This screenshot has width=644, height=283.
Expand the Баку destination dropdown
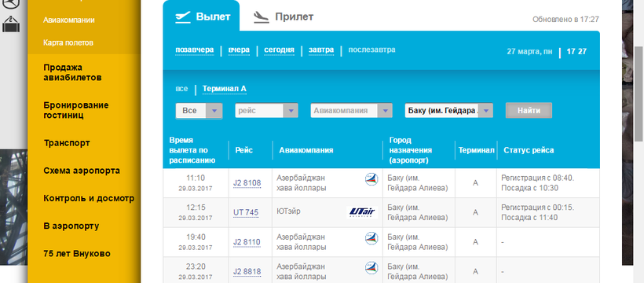coord(448,111)
